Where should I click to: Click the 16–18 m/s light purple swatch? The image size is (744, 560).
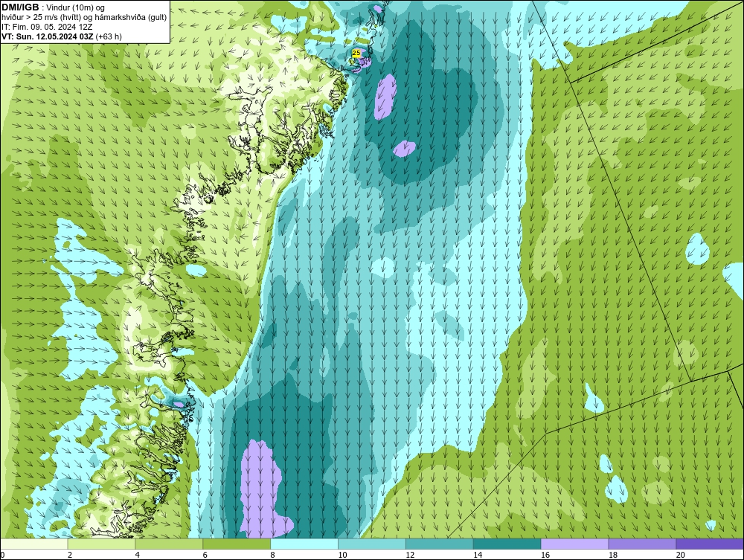pyautogui.click(x=574, y=544)
